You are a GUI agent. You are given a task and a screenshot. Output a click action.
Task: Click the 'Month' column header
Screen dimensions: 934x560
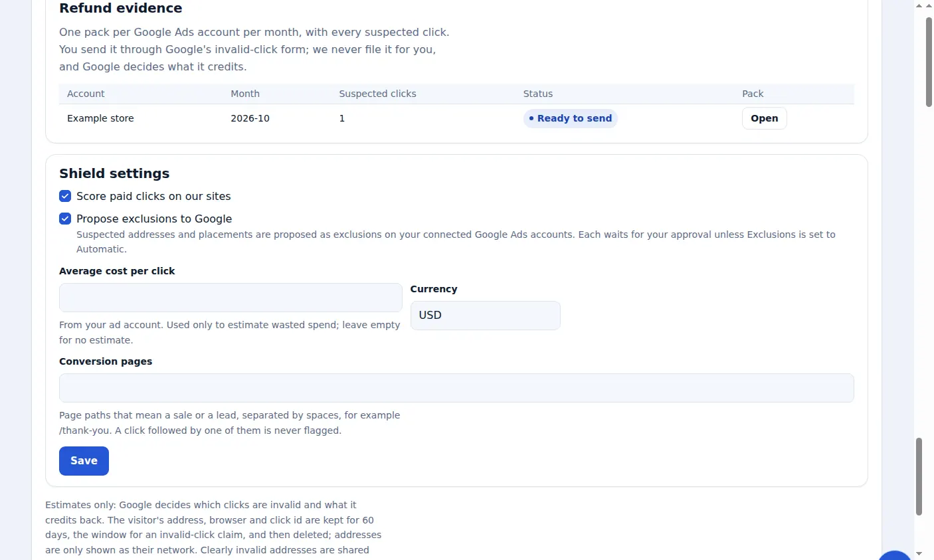(245, 94)
